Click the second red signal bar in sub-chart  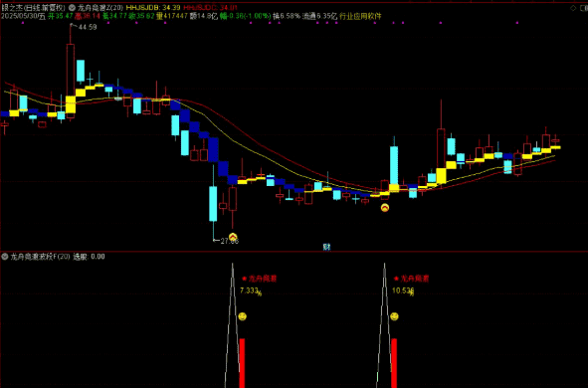(x=394, y=363)
